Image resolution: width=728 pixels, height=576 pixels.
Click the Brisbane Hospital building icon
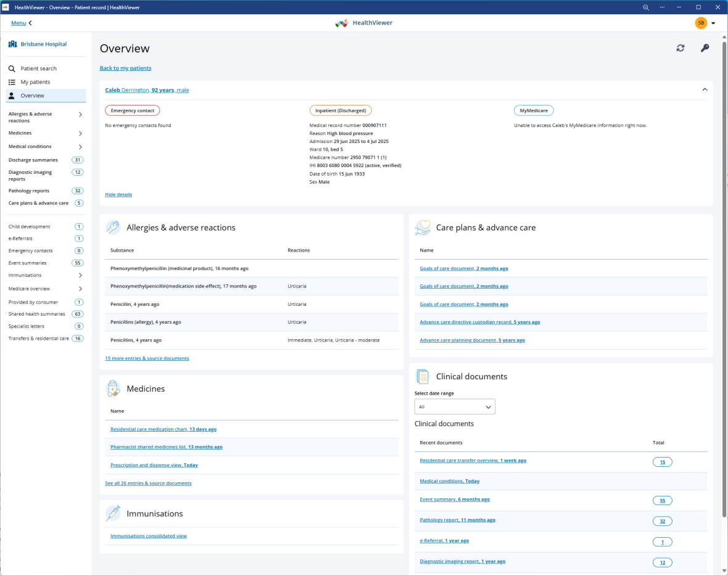coord(12,44)
